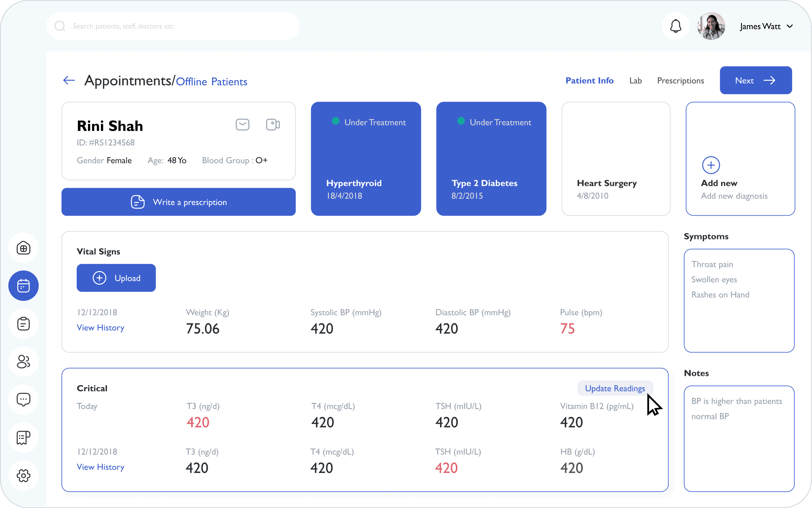This screenshot has height=508, width=812.
Task: Open the chat messages sidebar icon
Action: click(23, 399)
